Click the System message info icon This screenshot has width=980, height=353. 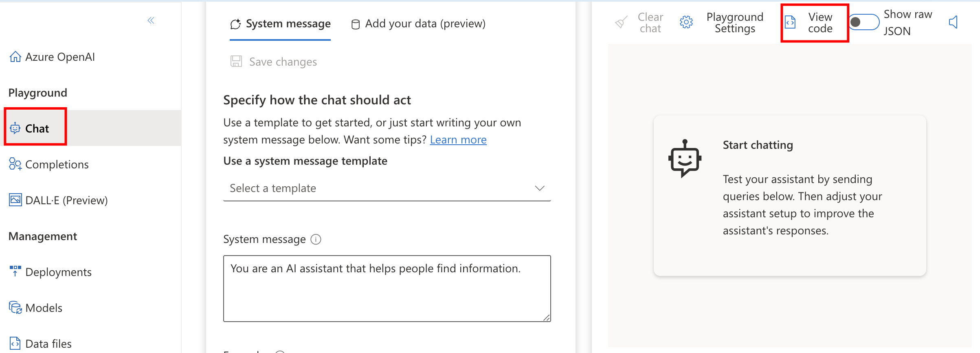[x=316, y=239]
